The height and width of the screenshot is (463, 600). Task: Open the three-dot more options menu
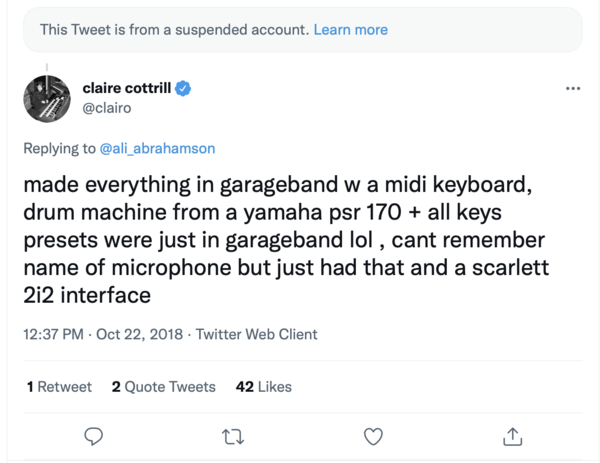tap(573, 88)
